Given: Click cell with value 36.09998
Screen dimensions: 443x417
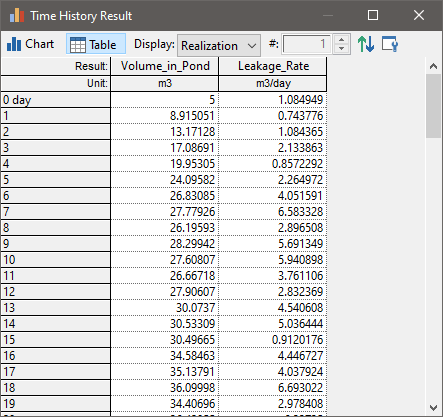Looking at the screenshot, I should pyautogui.click(x=165, y=388).
